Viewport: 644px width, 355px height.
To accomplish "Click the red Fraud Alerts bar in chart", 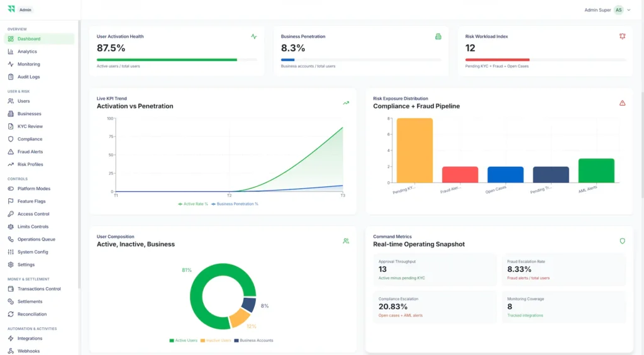I will click(460, 174).
